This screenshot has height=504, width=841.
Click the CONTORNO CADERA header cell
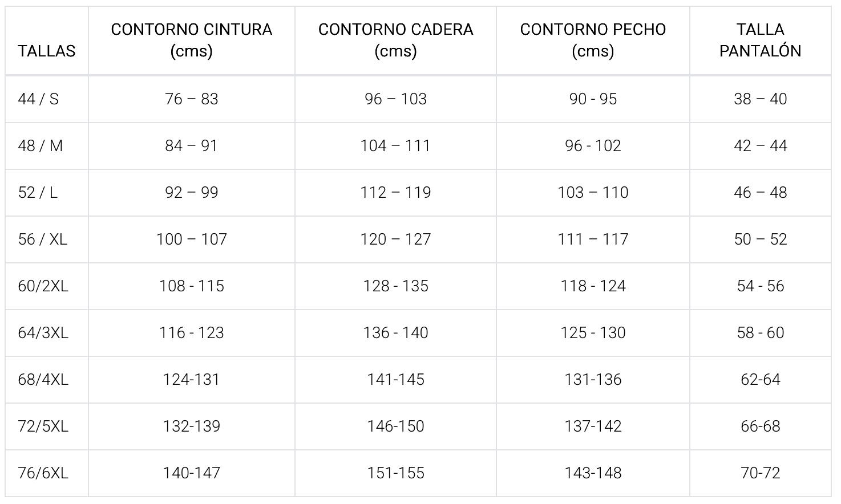(x=395, y=40)
